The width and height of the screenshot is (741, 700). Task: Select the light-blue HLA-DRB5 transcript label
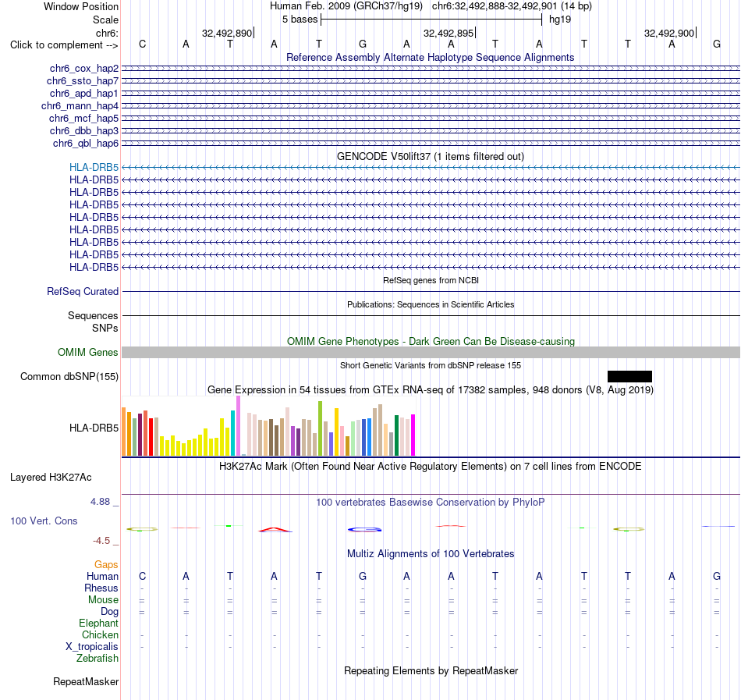click(94, 167)
